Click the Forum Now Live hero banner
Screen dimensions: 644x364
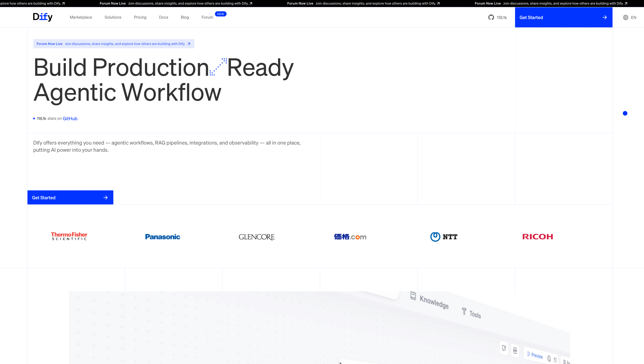[113, 44]
